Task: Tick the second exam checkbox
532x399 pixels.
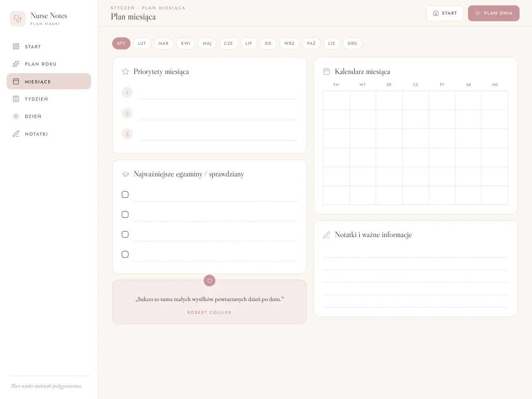Action: (x=125, y=215)
